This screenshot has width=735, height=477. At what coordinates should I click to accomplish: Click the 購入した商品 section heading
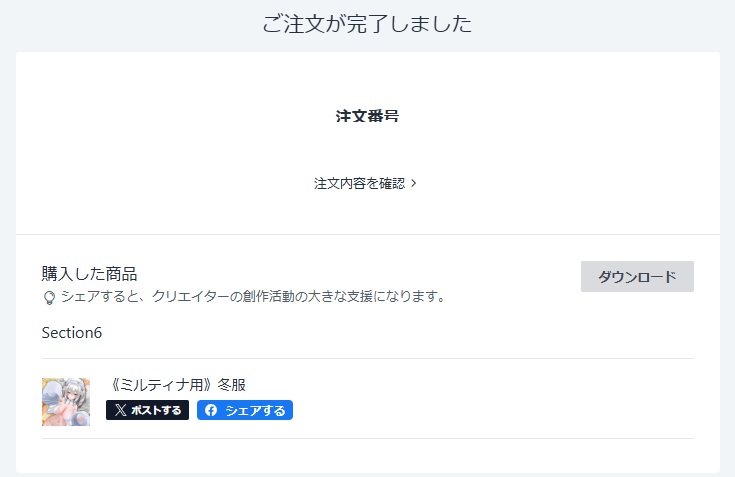(x=89, y=273)
